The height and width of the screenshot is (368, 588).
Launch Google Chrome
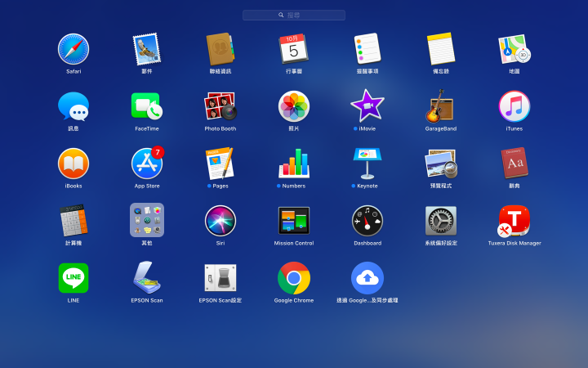[x=294, y=278]
